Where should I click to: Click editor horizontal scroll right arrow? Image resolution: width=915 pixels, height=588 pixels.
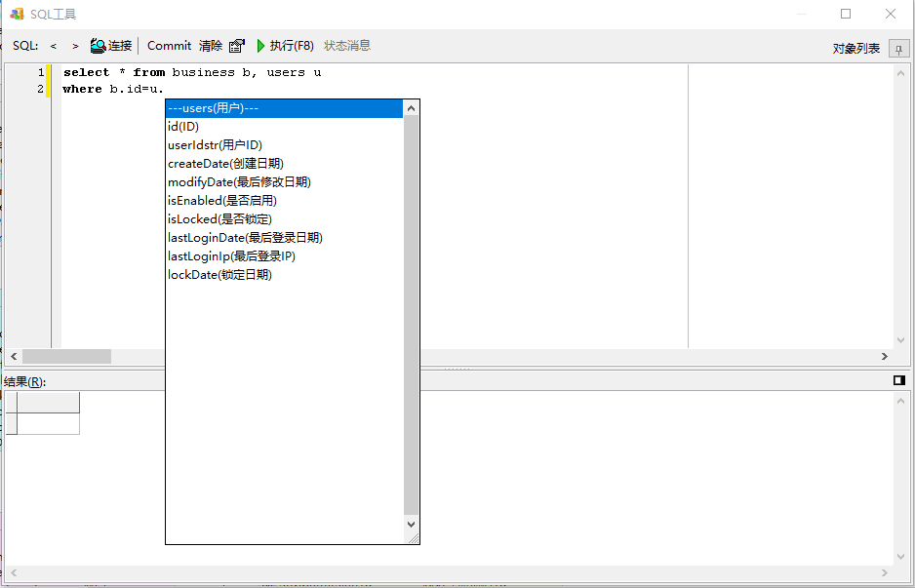pos(885,356)
